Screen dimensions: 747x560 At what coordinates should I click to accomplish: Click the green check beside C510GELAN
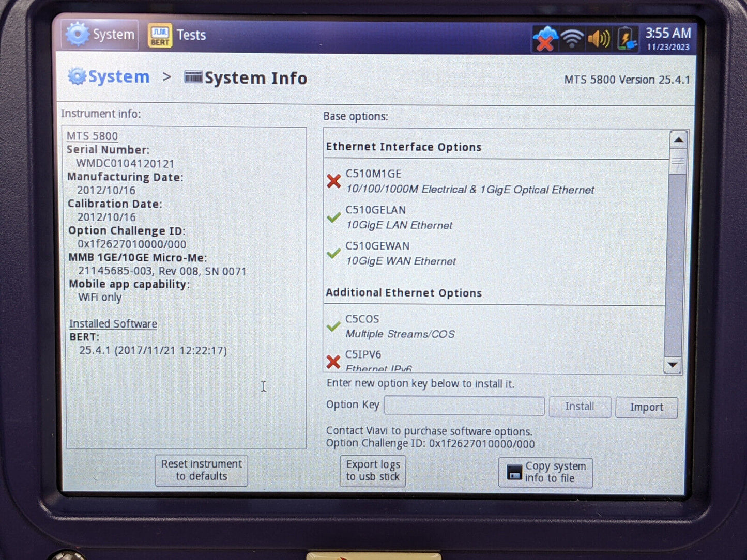334,217
